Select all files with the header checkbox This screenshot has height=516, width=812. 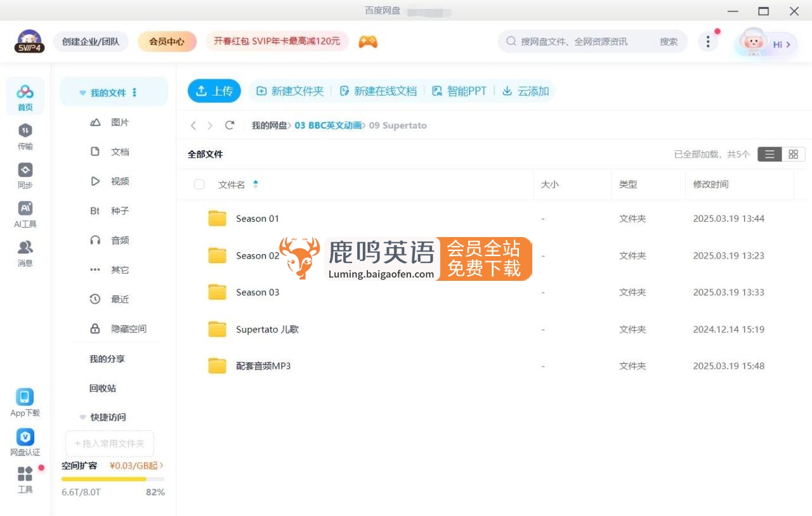point(199,184)
